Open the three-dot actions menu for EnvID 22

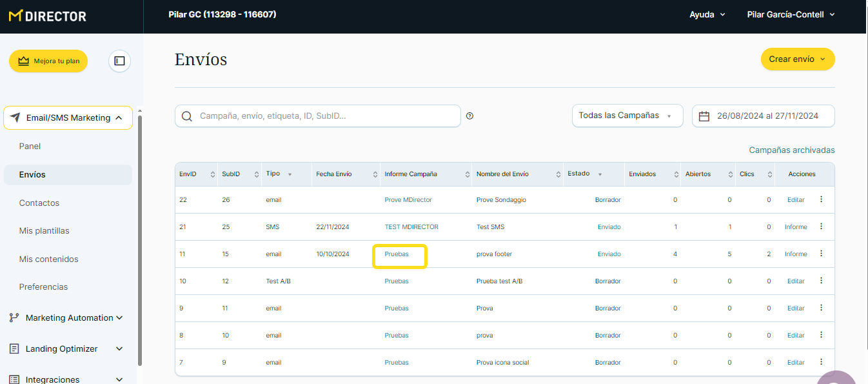pos(821,199)
